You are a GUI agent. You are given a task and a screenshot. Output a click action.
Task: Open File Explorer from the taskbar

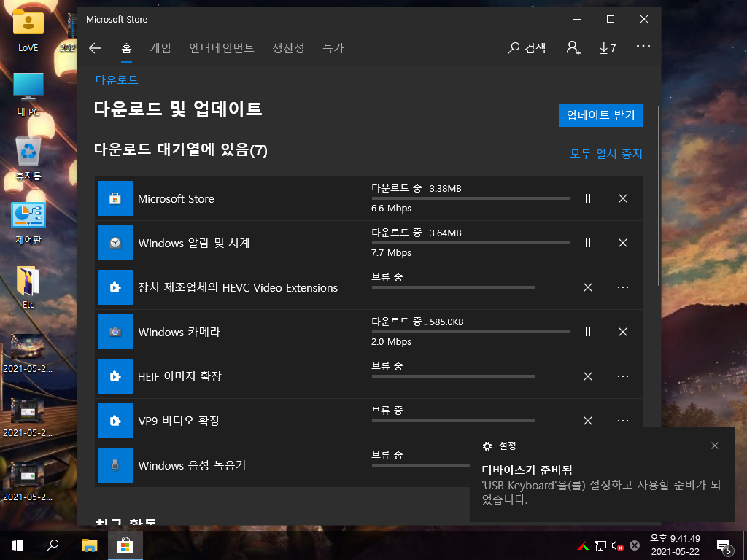[89, 545]
